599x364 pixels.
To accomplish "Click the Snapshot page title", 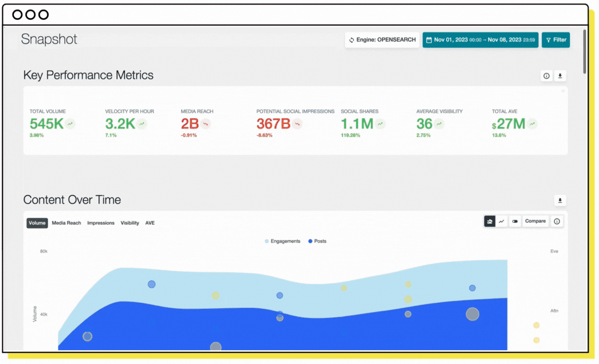I will click(49, 39).
